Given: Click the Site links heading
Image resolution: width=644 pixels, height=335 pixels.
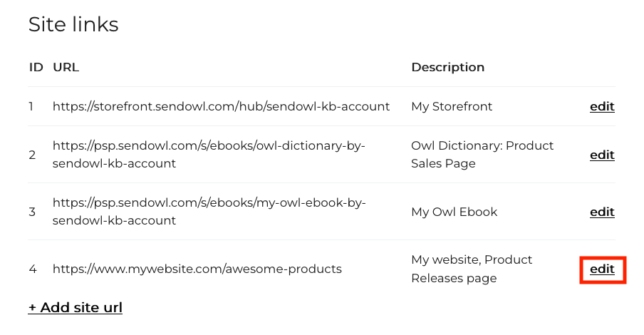Looking at the screenshot, I should 73,24.
